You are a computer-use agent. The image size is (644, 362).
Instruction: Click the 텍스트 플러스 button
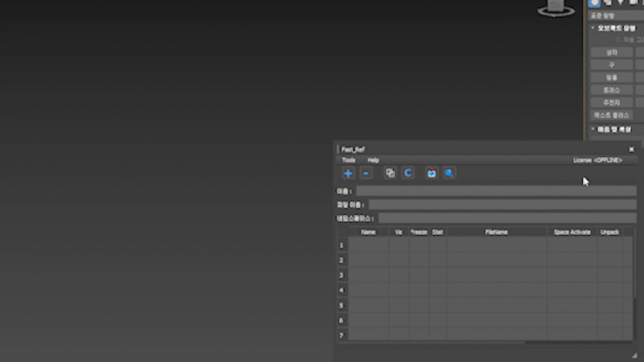[612, 115]
